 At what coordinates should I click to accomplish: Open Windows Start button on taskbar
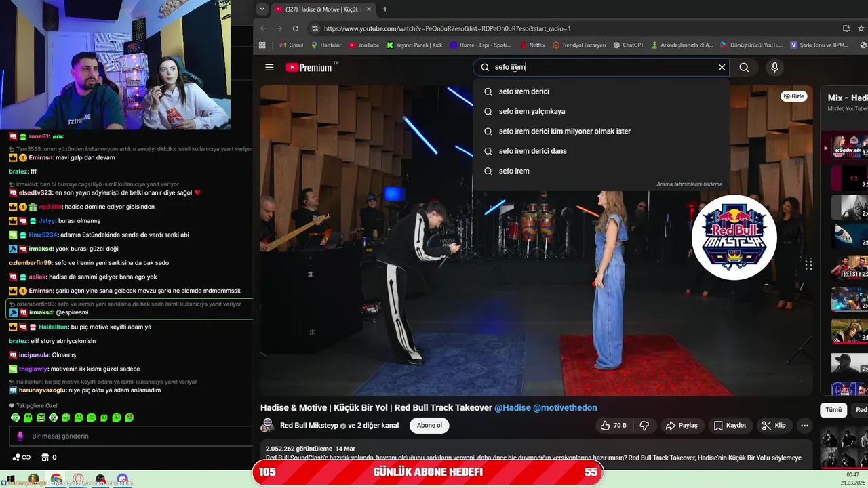11,480
